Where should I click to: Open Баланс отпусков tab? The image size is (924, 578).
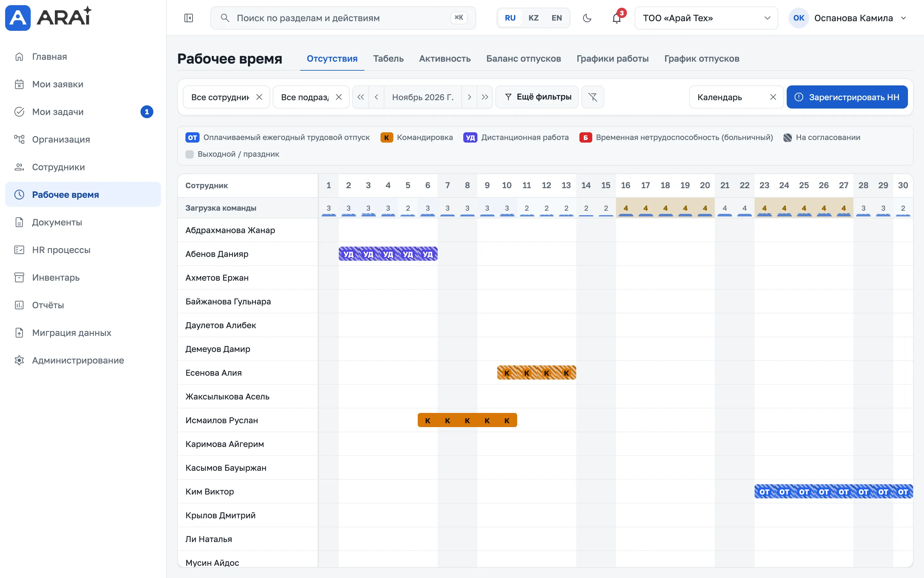524,58
